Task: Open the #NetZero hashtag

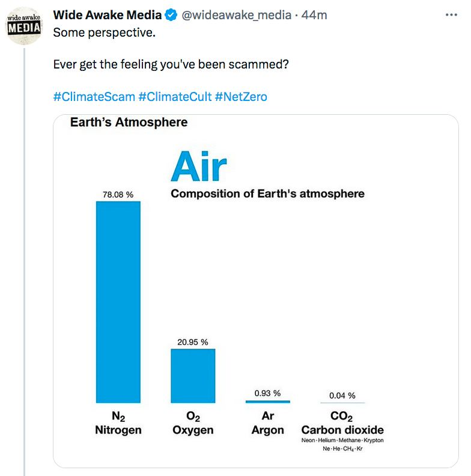Action: point(241,96)
